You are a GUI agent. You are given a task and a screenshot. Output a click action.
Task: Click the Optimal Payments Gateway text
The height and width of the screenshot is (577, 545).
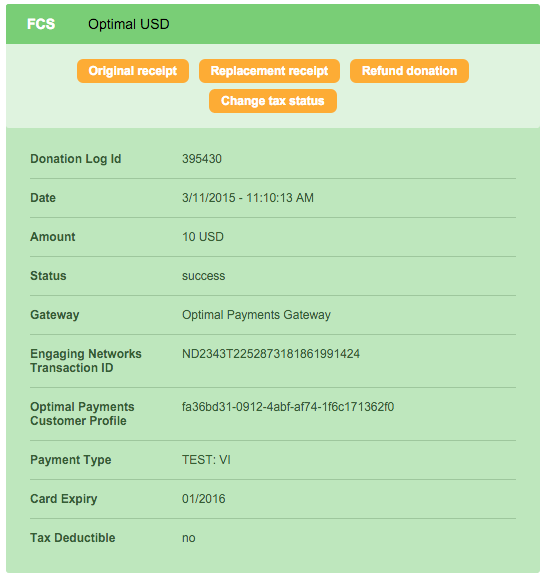(256, 315)
